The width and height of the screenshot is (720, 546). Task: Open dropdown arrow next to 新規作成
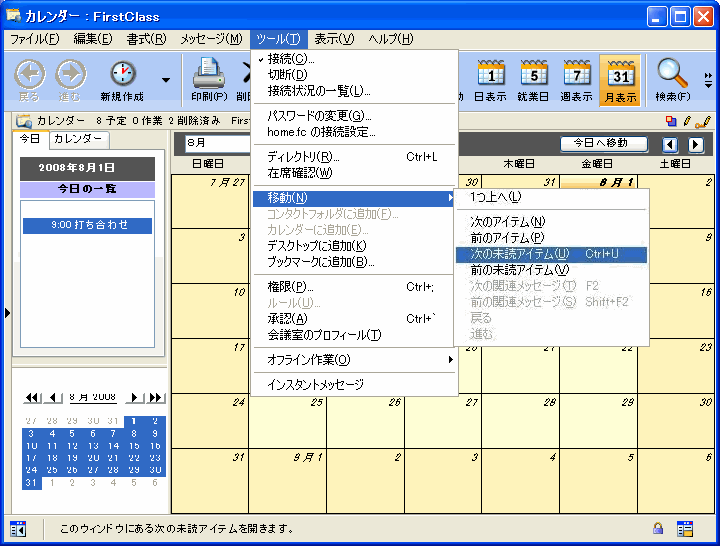[x=165, y=80]
